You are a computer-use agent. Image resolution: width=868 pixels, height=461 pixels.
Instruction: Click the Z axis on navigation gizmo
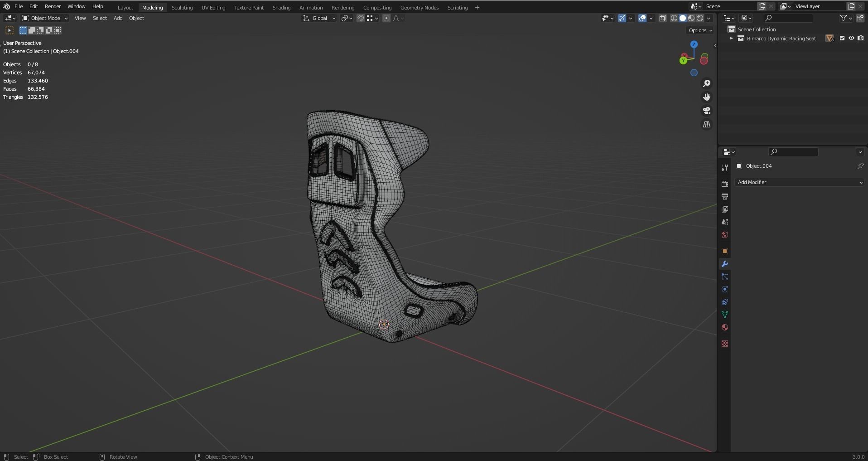[694, 44]
